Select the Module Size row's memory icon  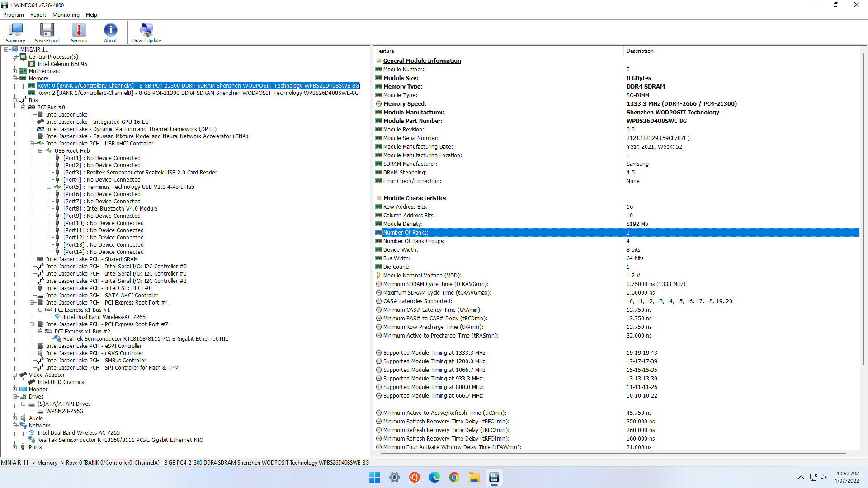tap(378, 78)
